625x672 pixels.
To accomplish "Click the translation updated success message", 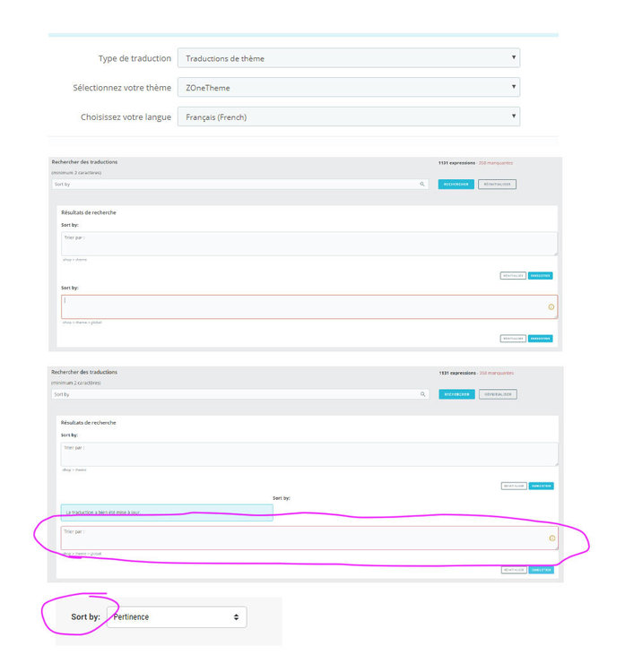I will pyautogui.click(x=167, y=513).
